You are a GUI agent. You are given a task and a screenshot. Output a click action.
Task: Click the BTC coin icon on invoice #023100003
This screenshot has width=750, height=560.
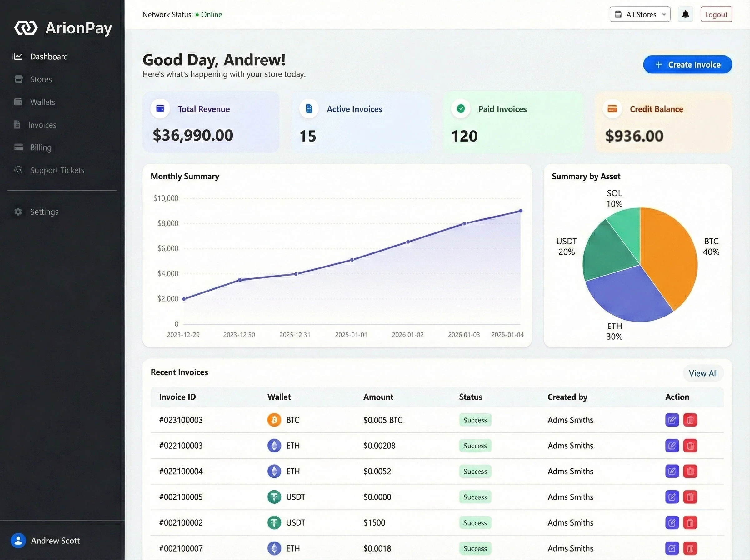pyautogui.click(x=274, y=420)
